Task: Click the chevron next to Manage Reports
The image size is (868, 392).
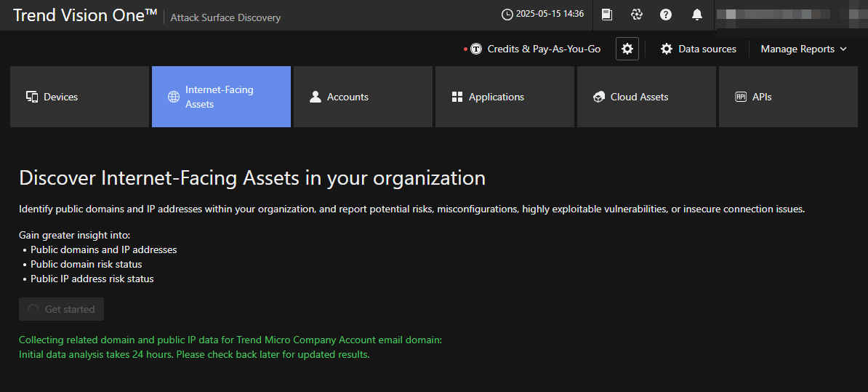Action: point(843,49)
